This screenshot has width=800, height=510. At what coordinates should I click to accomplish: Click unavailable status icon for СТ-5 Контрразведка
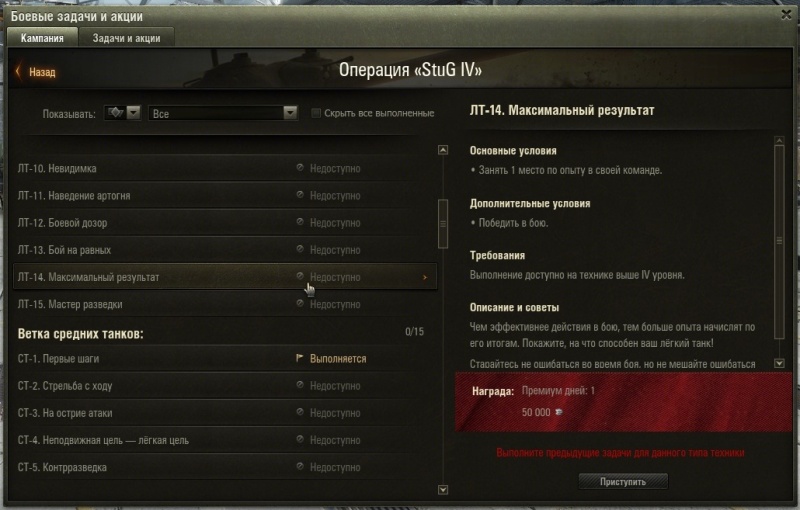(x=300, y=466)
